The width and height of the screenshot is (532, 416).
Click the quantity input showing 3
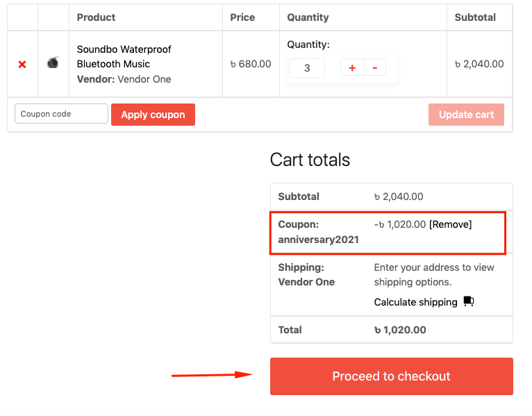click(x=307, y=68)
